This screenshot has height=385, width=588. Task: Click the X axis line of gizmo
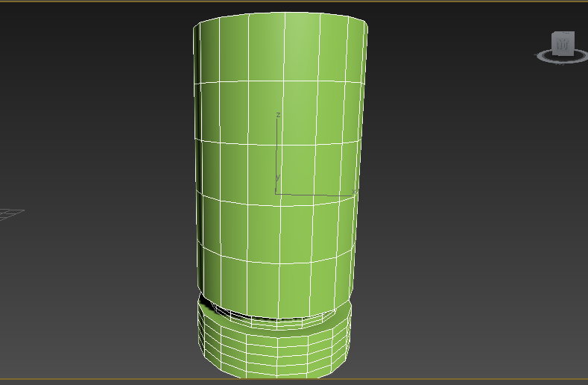(x=313, y=194)
